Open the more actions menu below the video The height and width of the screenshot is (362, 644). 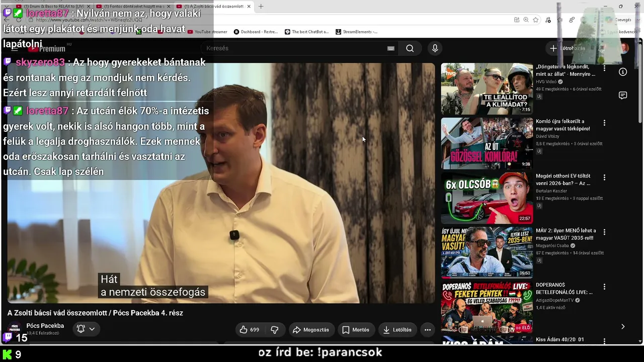[x=428, y=330]
